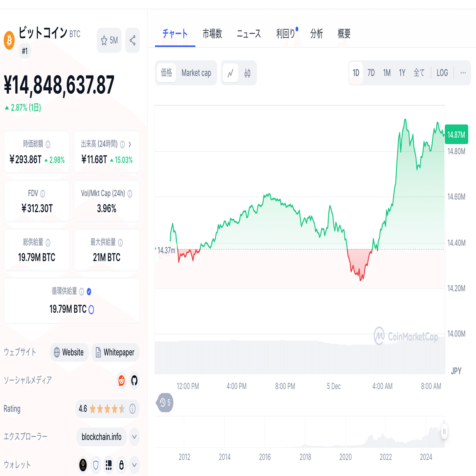The height and width of the screenshot is (476, 476).
Task: Click the recent history clock badge
Action: (x=165, y=403)
